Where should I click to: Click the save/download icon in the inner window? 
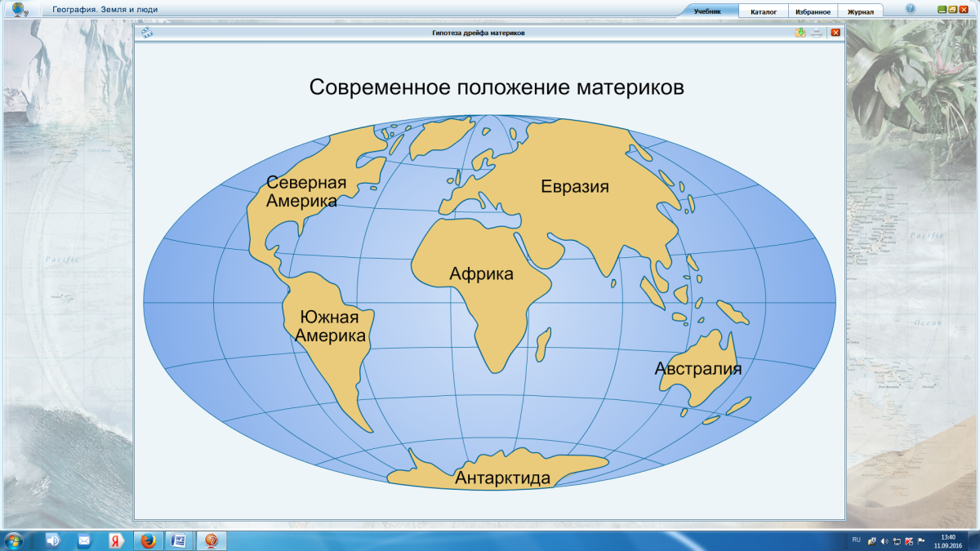click(x=799, y=33)
